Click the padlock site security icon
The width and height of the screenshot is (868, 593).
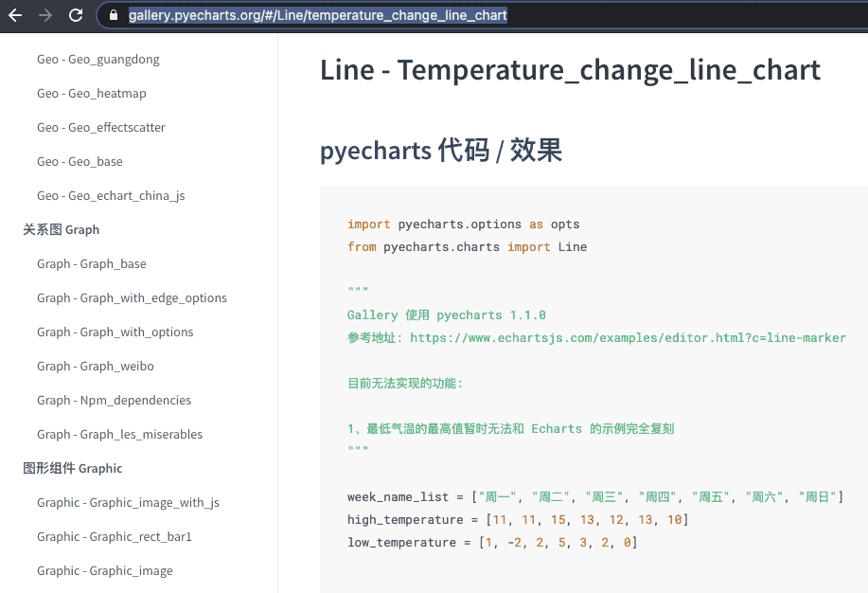tap(114, 15)
